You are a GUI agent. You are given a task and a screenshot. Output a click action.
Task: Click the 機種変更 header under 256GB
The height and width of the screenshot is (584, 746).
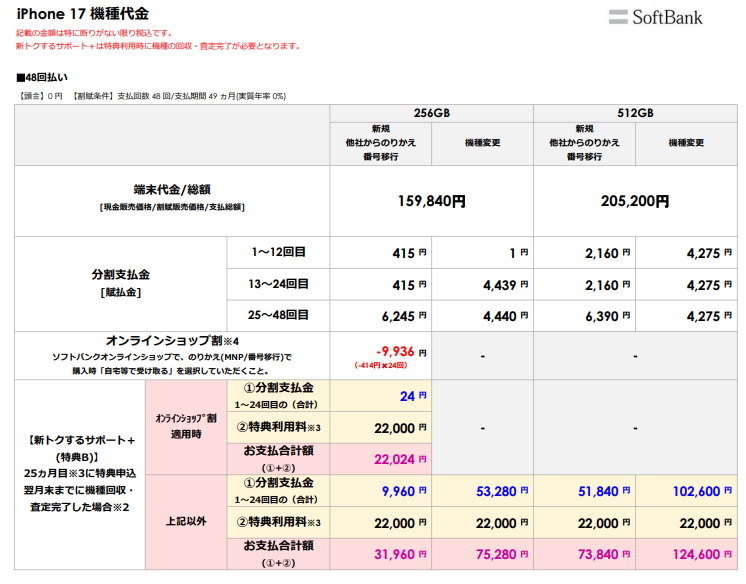tap(482, 143)
